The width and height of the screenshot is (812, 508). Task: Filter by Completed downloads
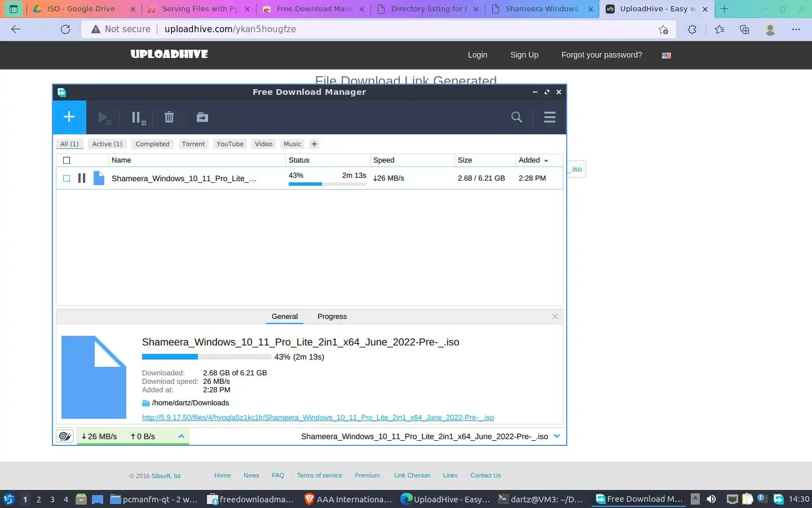(x=152, y=144)
